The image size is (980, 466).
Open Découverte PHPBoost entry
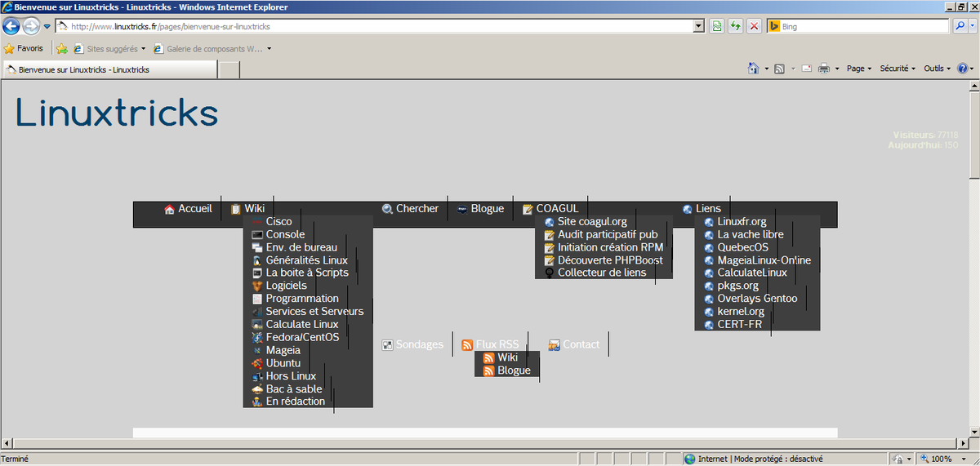[604, 260]
